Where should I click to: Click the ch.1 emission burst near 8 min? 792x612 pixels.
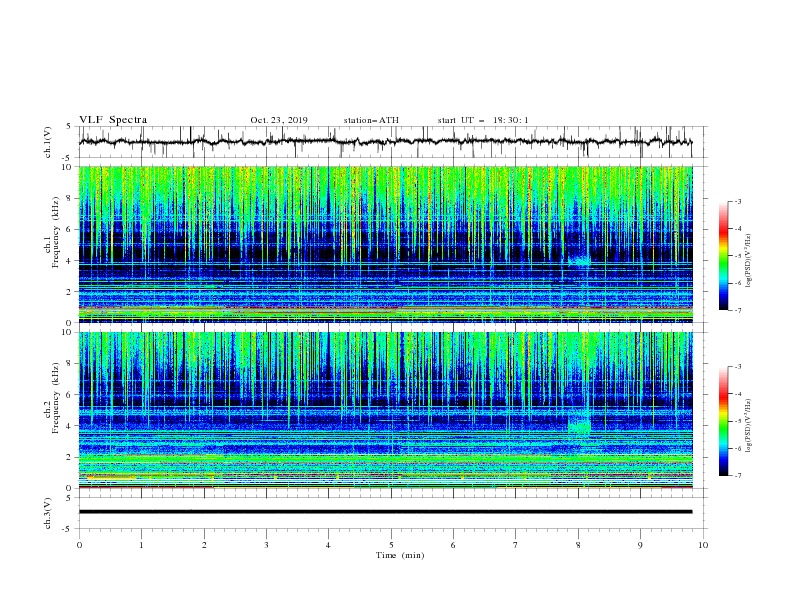578,261
